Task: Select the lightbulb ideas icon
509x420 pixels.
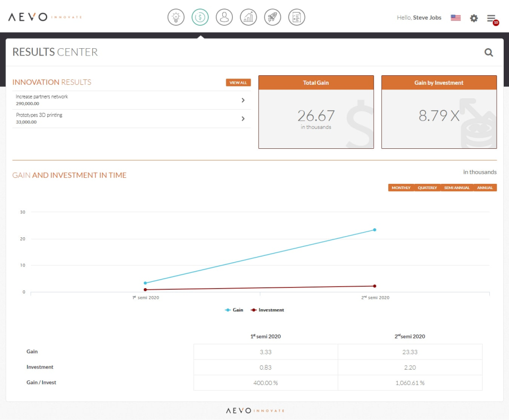Action: point(175,17)
